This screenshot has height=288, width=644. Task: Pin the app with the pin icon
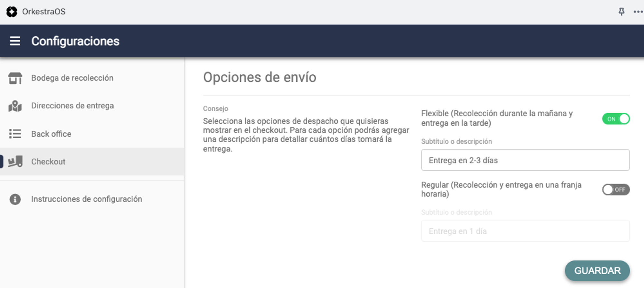[x=621, y=12]
